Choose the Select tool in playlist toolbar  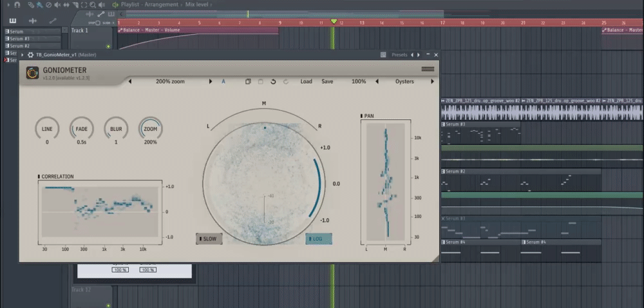point(84,5)
